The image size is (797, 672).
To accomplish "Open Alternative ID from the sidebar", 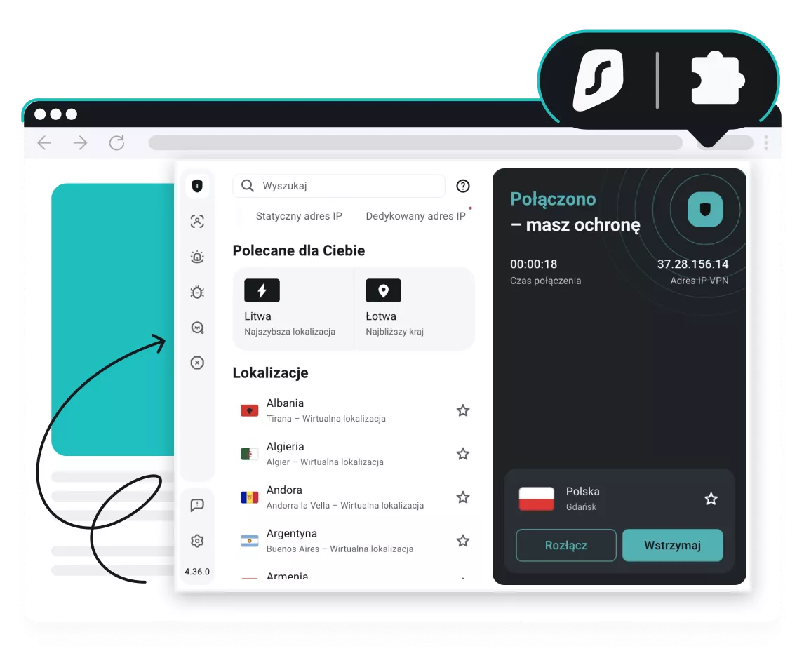I will click(x=197, y=221).
